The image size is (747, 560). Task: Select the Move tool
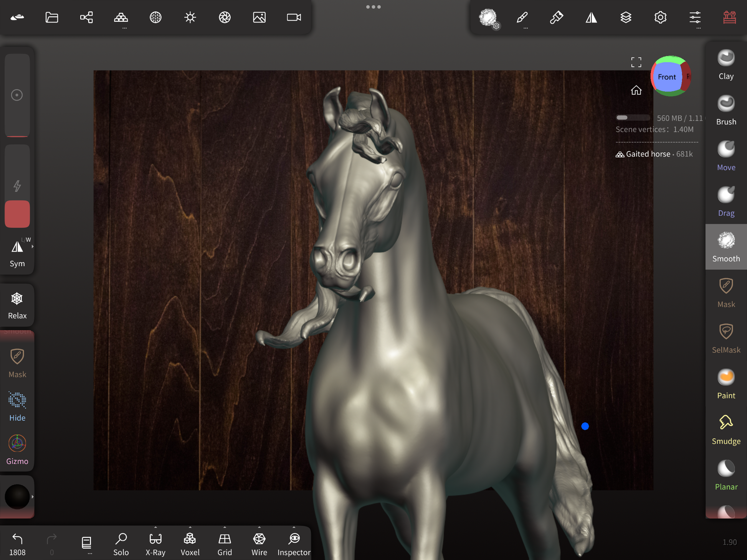[x=726, y=156]
